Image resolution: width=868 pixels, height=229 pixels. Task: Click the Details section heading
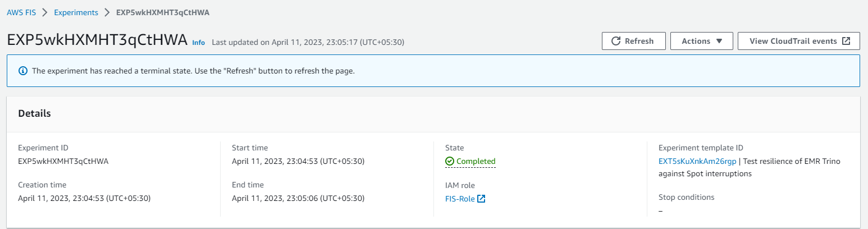(x=35, y=113)
